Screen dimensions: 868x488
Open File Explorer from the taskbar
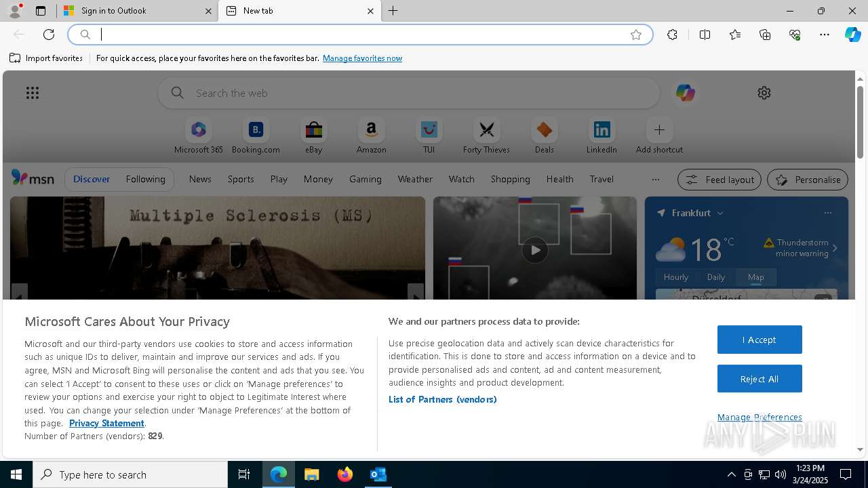tap(312, 474)
